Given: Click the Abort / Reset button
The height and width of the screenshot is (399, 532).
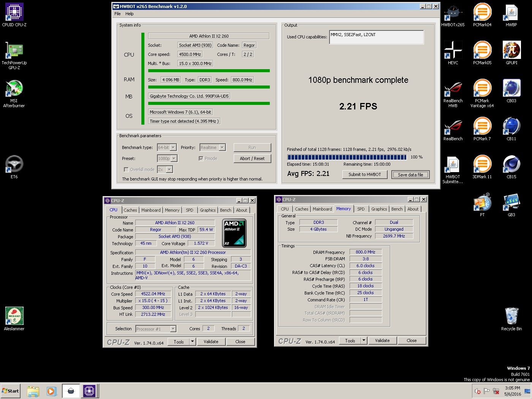Looking at the screenshot, I should pyautogui.click(x=252, y=158).
